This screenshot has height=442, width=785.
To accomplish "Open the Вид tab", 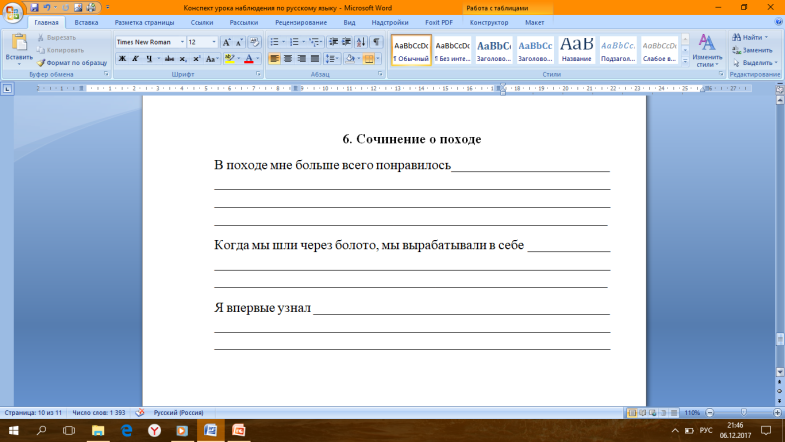I will (x=349, y=23).
